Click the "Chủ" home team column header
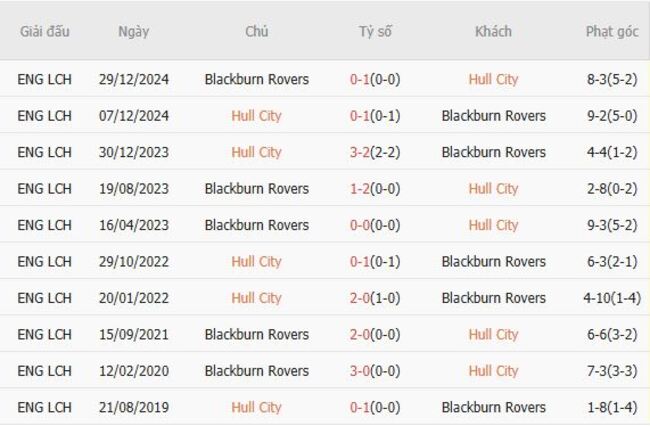This screenshot has width=650, height=426. click(x=256, y=31)
